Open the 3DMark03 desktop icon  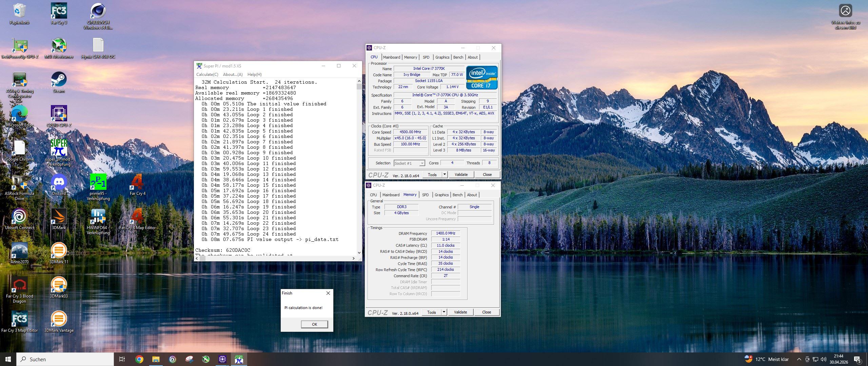click(59, 288)
